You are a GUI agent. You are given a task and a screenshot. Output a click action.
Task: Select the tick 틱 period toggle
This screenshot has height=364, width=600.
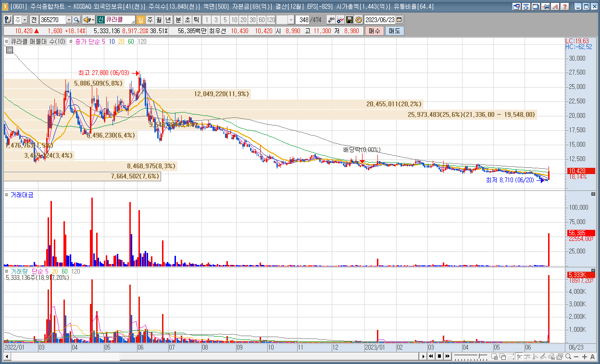pyautogui.click(x=197, y=20)
